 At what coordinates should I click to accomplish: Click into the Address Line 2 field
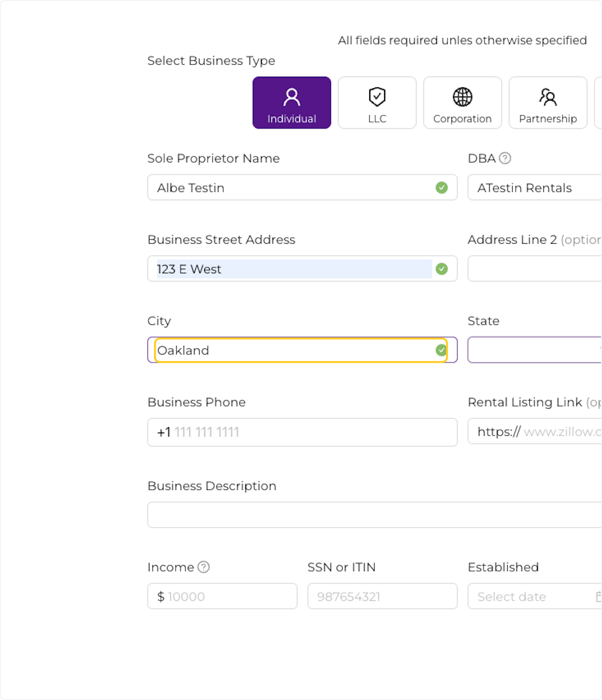pos(534,269)
